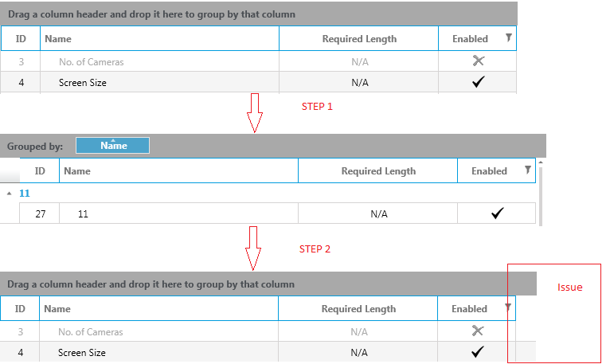Collapse the "11" group triangle
This screenshot has height=364, width=610.
pos(9,193)
